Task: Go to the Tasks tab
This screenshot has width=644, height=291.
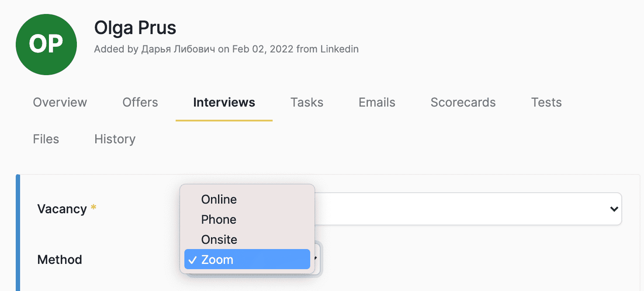Action: click(307, 102)
